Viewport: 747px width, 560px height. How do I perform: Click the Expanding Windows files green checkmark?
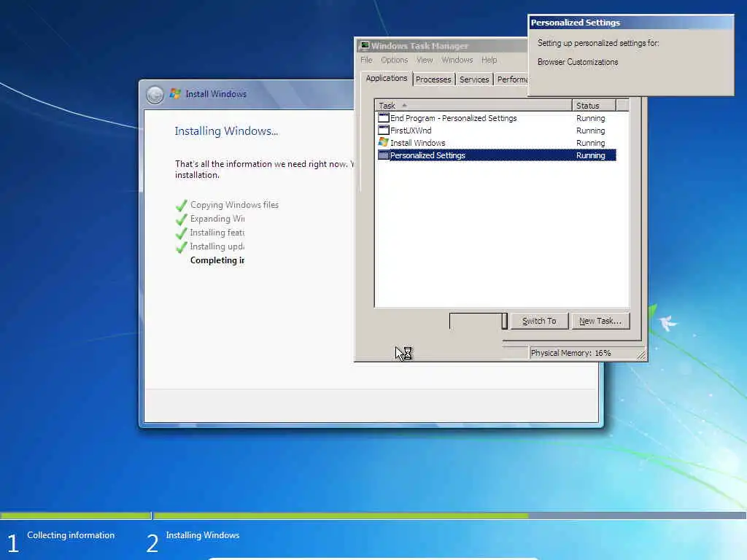pos(181,219)
